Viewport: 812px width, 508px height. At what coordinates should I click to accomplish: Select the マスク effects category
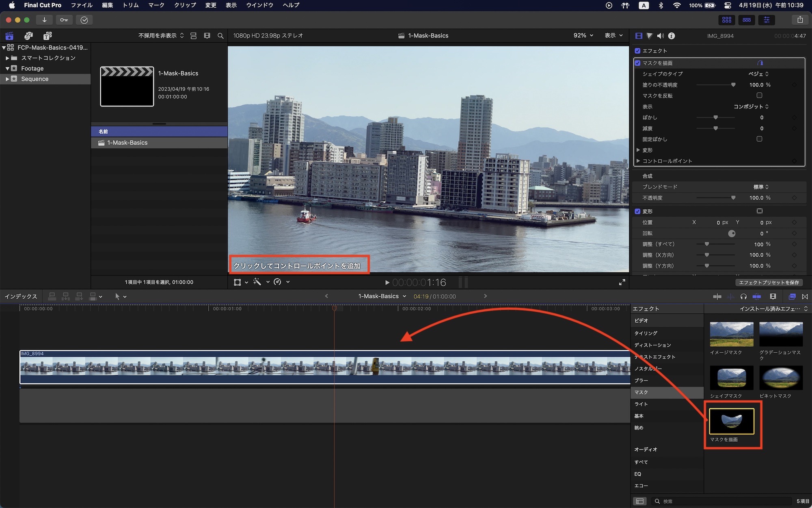[641, 392]
